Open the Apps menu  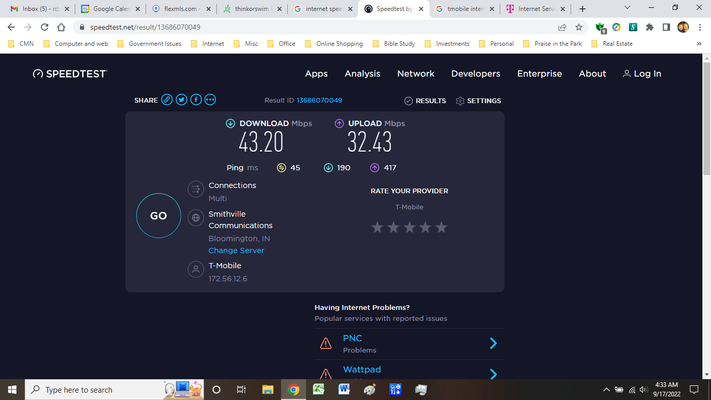coord(316,73)
